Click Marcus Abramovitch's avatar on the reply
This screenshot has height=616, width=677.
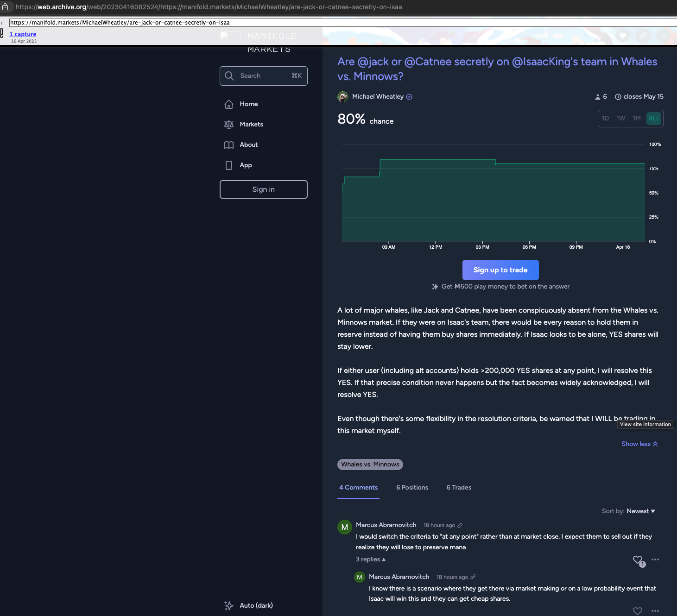[360, 577]
